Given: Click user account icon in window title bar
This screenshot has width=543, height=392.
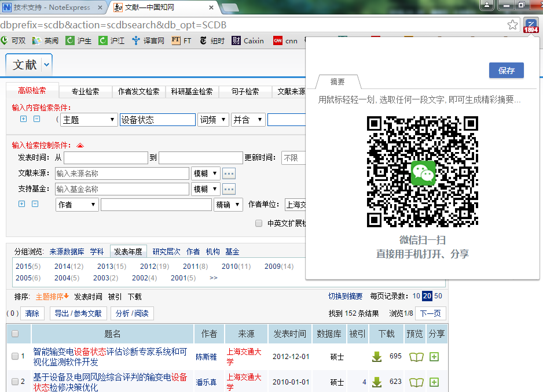Looking at the screenshot, I should tap(486, 5).
